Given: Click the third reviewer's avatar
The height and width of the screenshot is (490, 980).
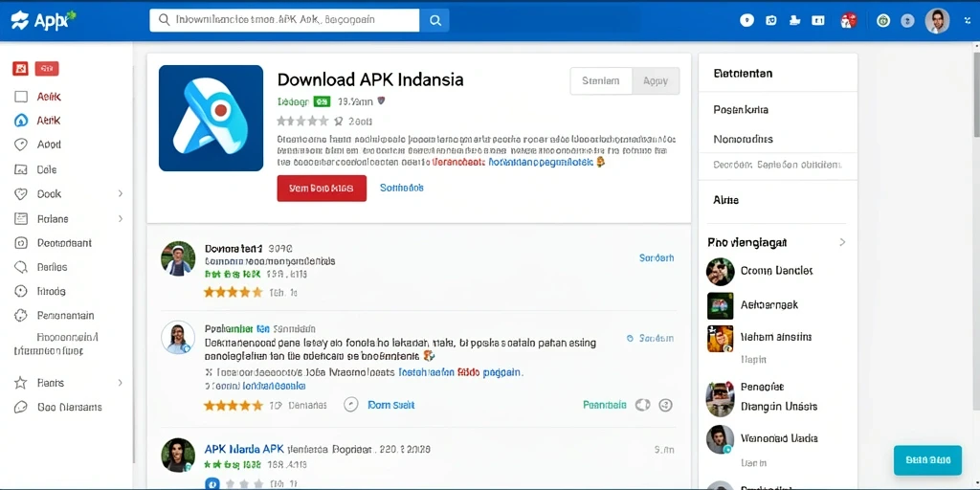Looking at the screenshot, I should pyautogui.click(x=177, y=455).
